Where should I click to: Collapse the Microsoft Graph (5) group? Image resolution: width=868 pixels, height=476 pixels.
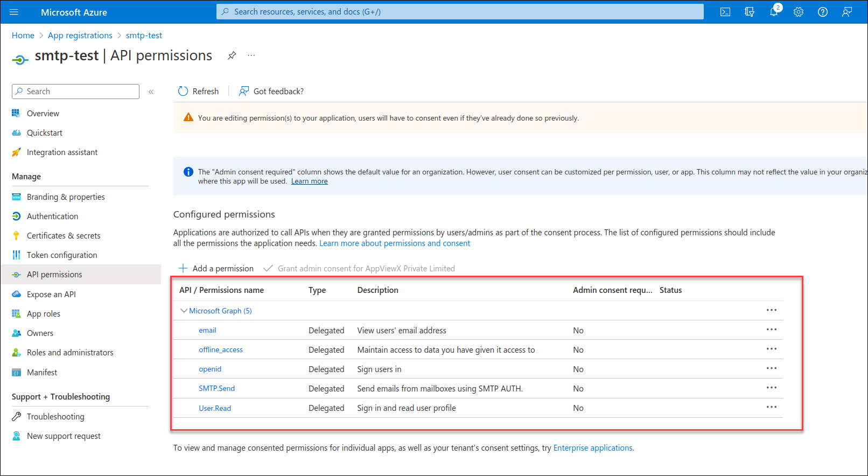click(184, 311)
